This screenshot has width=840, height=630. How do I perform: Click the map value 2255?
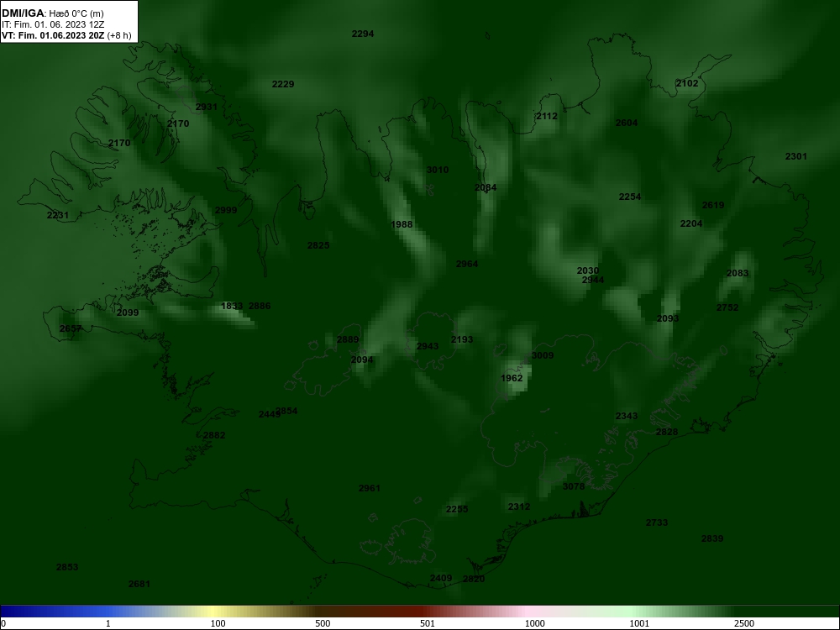(x=457, y=510)
